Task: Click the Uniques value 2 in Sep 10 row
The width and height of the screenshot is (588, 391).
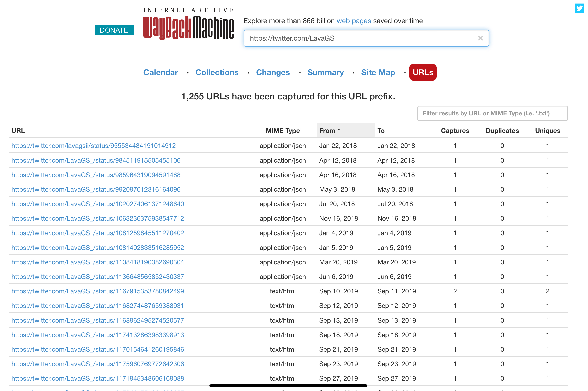Action: pyautogui.click(x=548, y=291)
